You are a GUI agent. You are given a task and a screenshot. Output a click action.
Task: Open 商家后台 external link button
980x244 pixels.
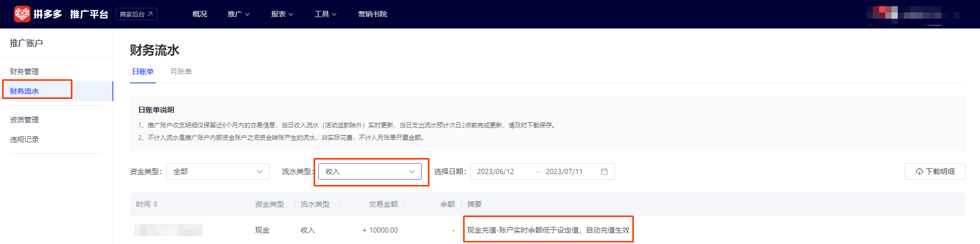pos(137,14)
